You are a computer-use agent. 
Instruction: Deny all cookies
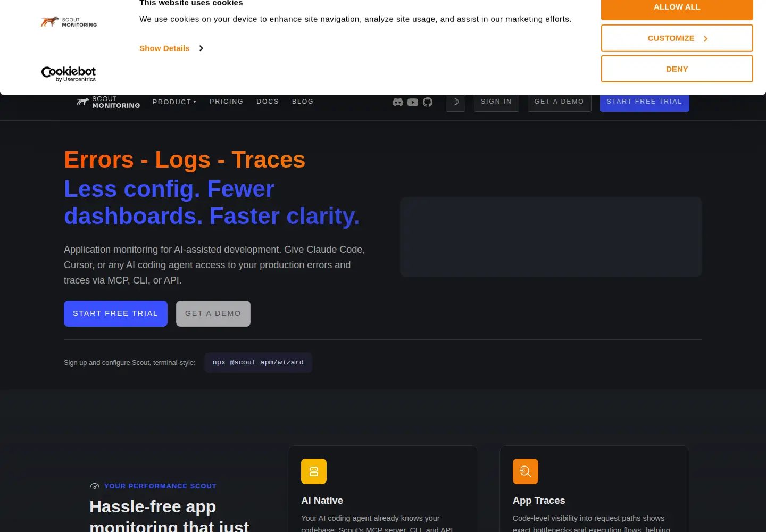pos(677,69)
